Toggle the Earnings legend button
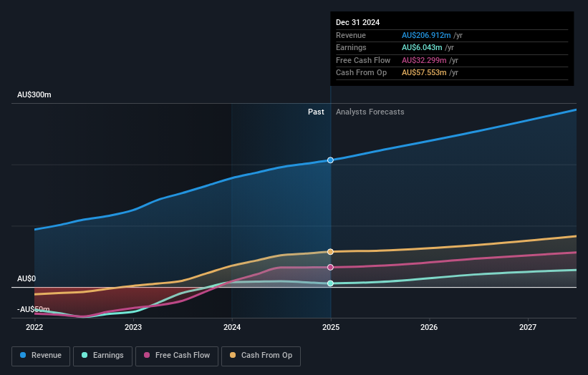 (102, 356)
